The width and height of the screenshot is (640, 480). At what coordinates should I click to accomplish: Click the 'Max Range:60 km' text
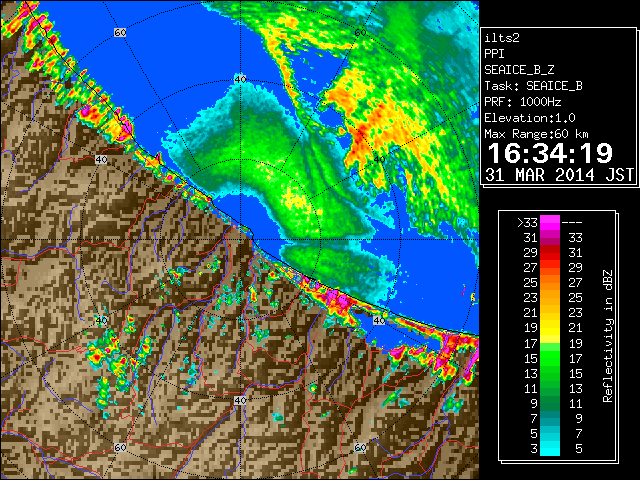click(537, 134)
